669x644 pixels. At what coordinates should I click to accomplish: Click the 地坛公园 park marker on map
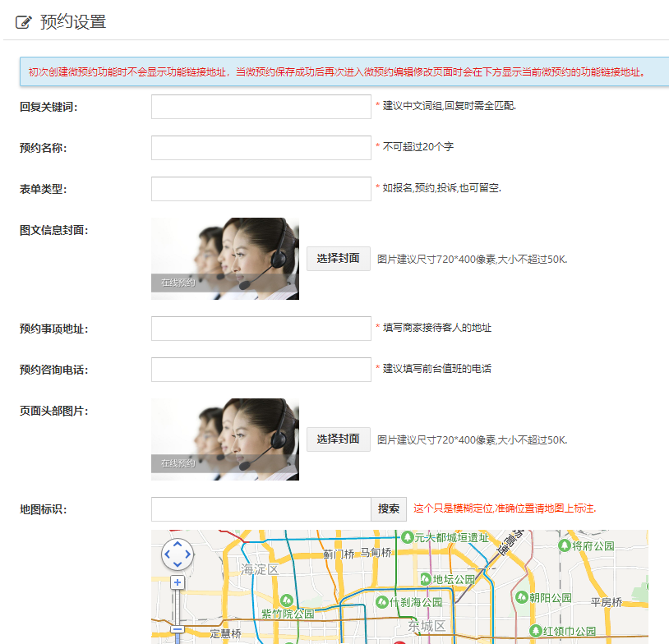(x=426, y=578)
